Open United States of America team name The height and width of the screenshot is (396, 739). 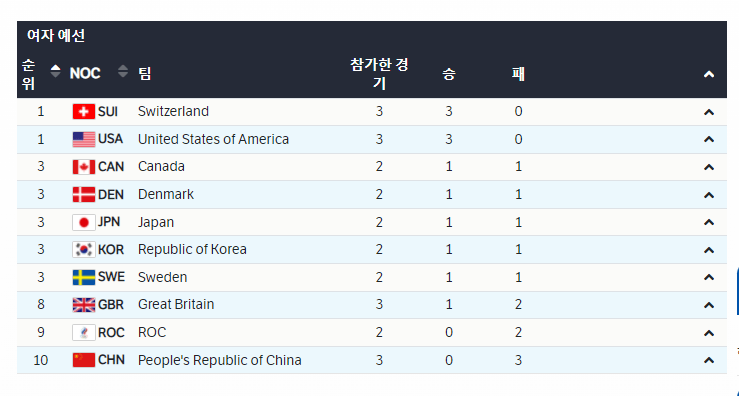click(213, 140)
